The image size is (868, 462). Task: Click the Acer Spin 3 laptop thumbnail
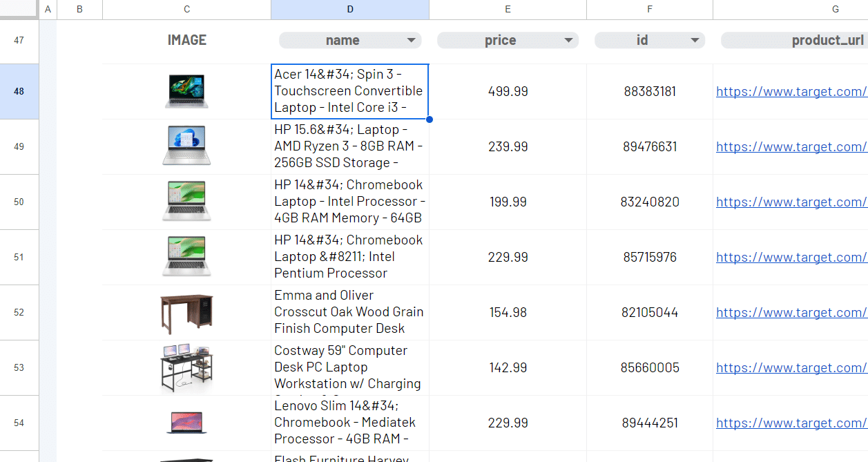coord(186,91)
